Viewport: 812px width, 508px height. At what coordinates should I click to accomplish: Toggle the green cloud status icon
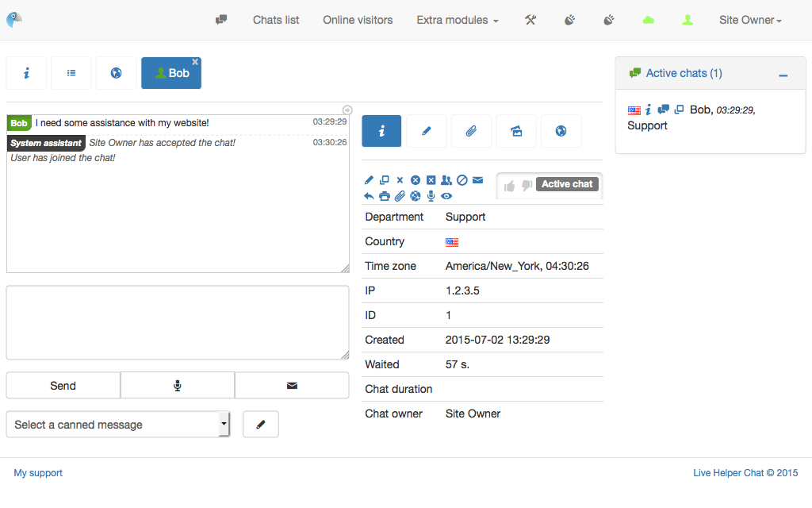[648, 20]
